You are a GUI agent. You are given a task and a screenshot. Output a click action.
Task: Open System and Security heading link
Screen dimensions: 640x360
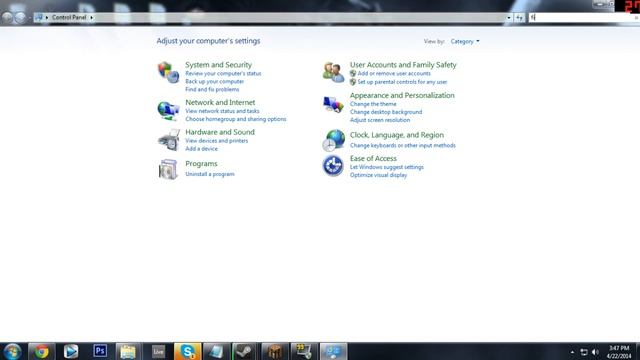tap(218, 64)
